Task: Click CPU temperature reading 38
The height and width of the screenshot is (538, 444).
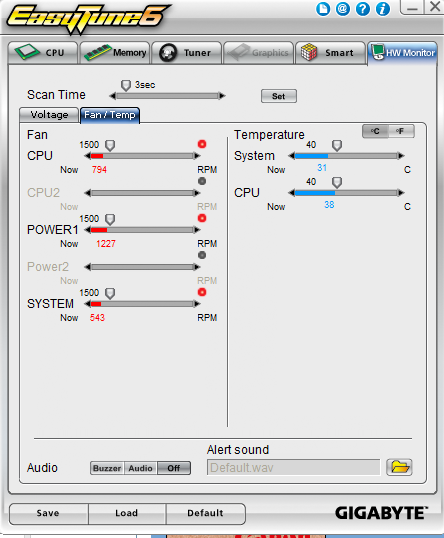Action: pyautogui.click(x=329, y=205)
